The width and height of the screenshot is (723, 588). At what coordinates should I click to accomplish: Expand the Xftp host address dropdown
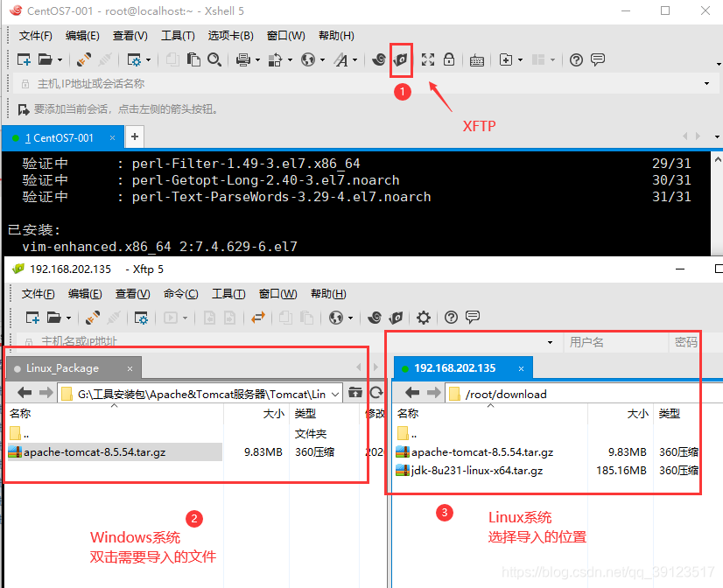[x=550, y=342]
